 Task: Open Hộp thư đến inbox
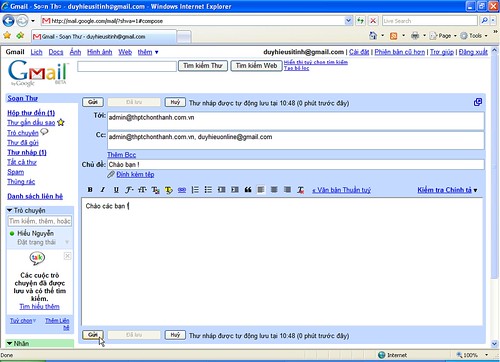pyautogui.click(x=31, y=113)
